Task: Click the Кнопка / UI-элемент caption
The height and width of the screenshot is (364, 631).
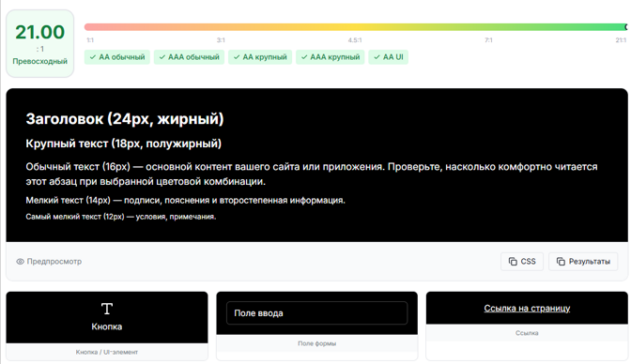Action: click(107, 352)
